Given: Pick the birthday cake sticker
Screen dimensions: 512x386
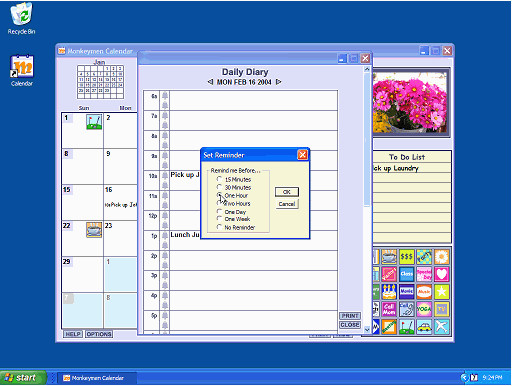Looking at the screenshot, I should point(389,292).
